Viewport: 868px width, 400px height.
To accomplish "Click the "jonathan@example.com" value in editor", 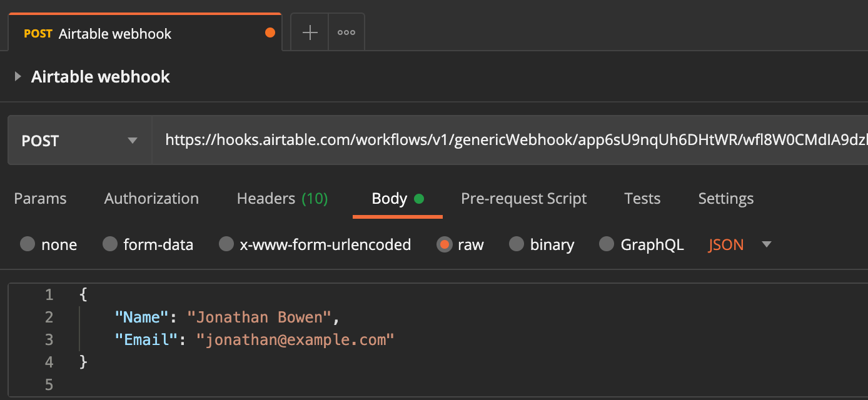I will pyautogui.click(x=295, y=340).
